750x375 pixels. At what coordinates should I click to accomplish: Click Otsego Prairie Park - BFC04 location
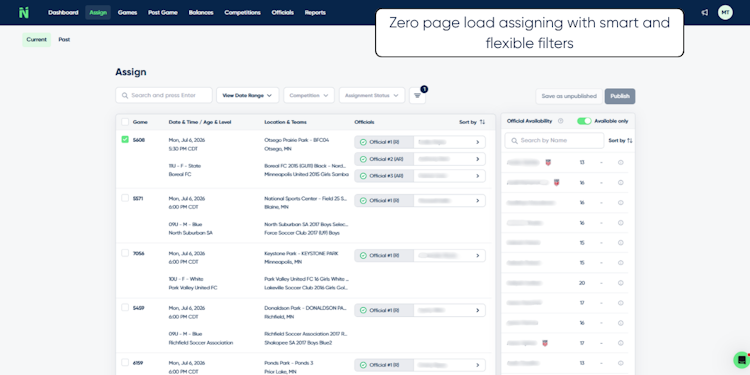click(x=297, y=140)
